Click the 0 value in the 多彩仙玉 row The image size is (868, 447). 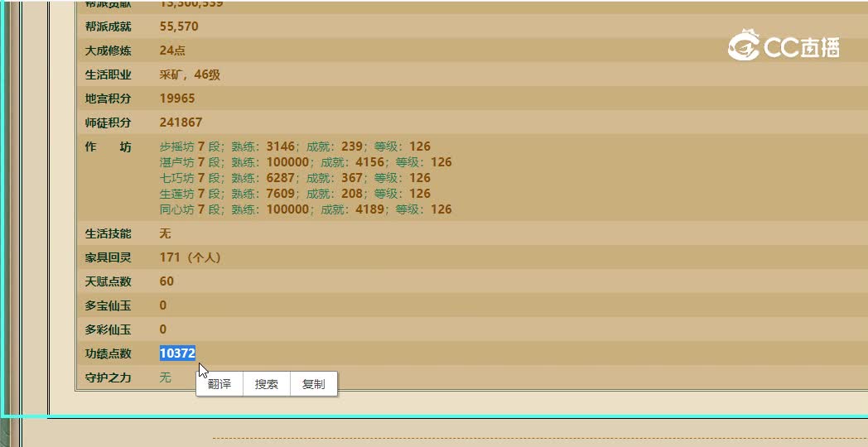click(162, 329)
